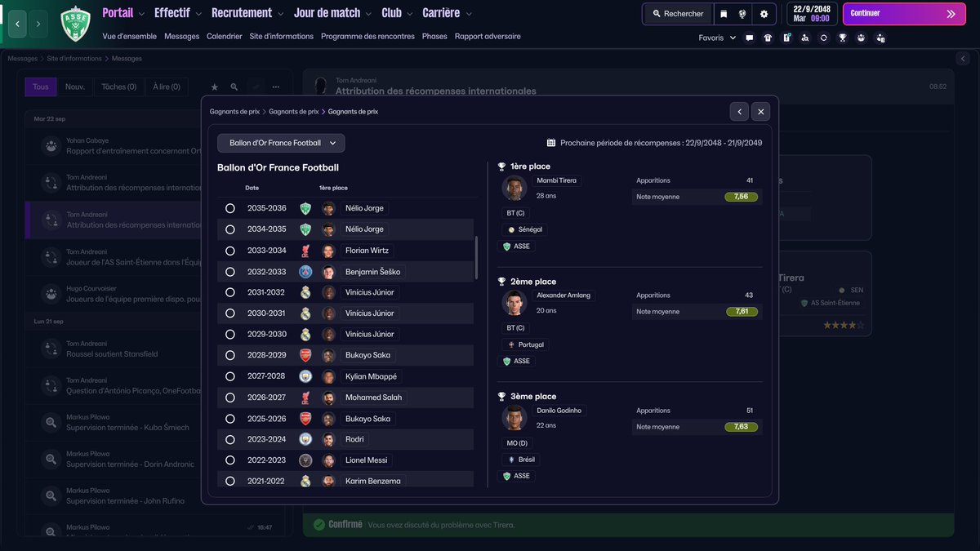The image size is (980, 551).
Task: Click the Rechercher search button
Action: [x=678, y=14]
